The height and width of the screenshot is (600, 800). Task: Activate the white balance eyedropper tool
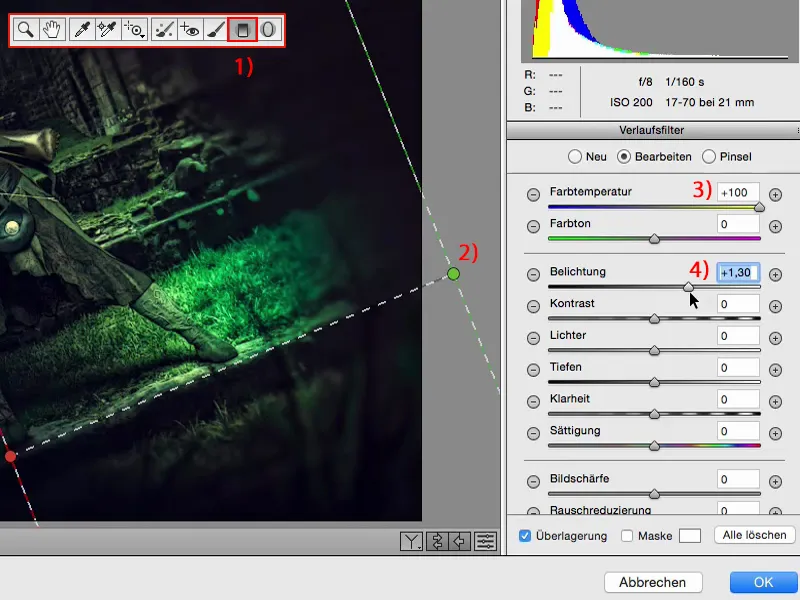pyautogui.click(x=82, y=31)
